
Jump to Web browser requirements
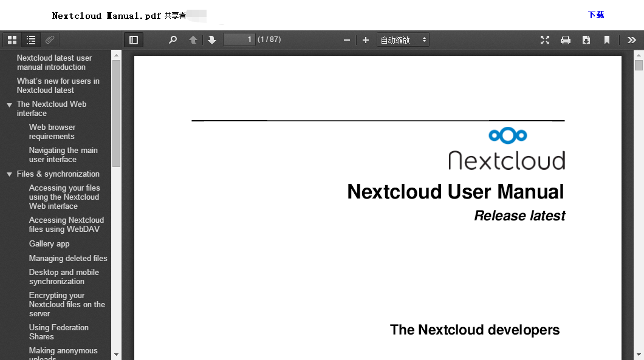(x=52, y=132)
